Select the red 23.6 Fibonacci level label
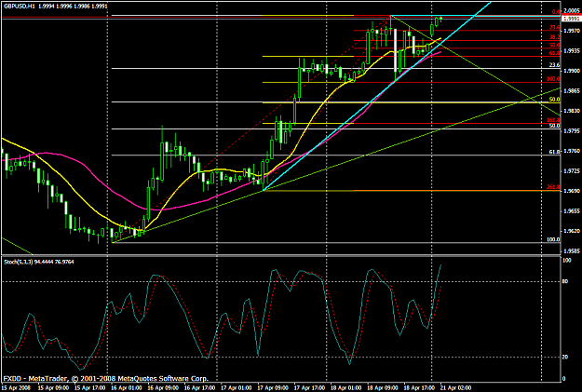 pos(555,28)
